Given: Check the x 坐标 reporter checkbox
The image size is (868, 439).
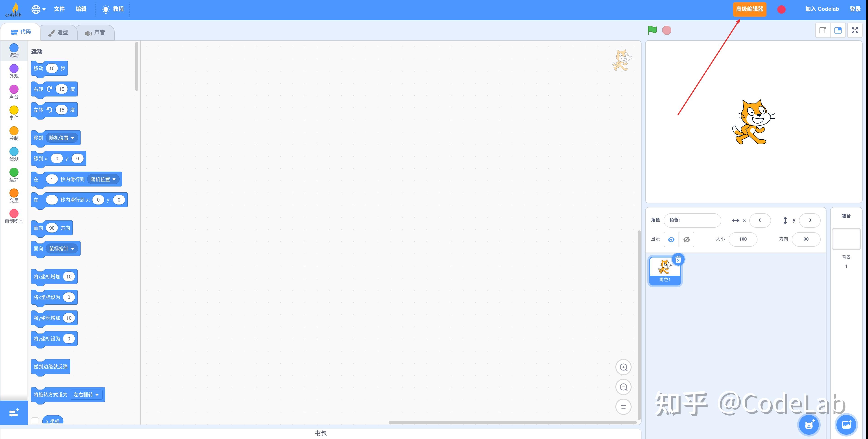Looking at the screenshot, I should (35, 421).
